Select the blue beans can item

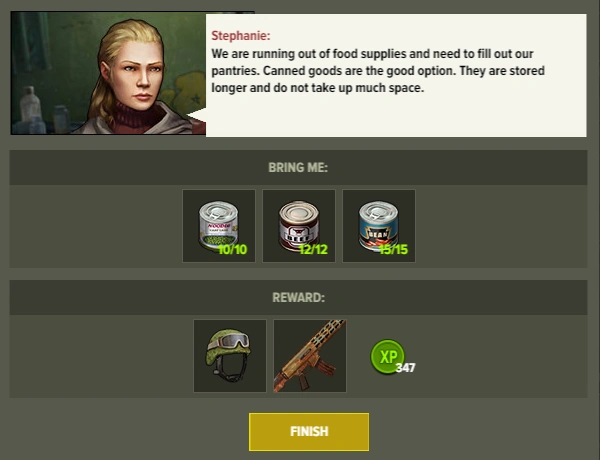379,226
